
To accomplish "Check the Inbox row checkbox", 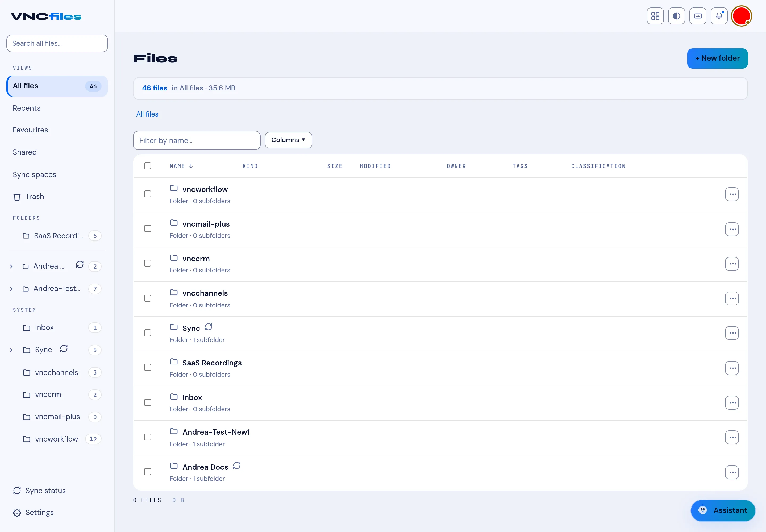I will (148, 403).
